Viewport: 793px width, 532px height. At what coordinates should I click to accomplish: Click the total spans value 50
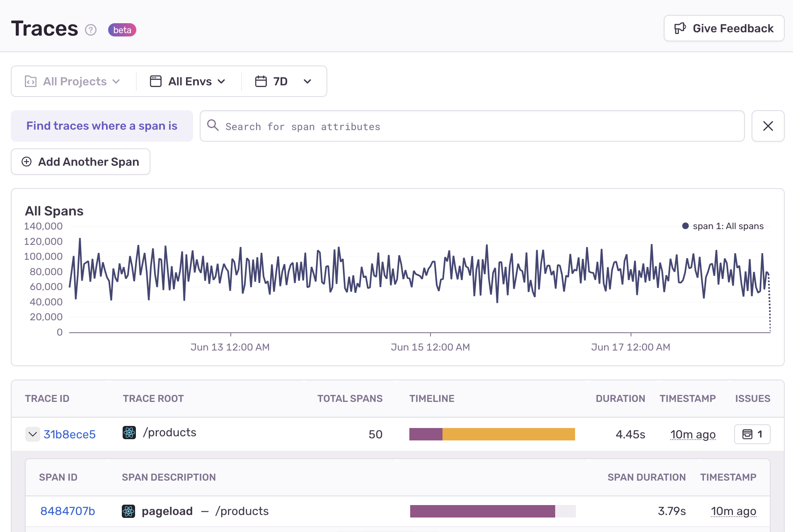point(375,434)
